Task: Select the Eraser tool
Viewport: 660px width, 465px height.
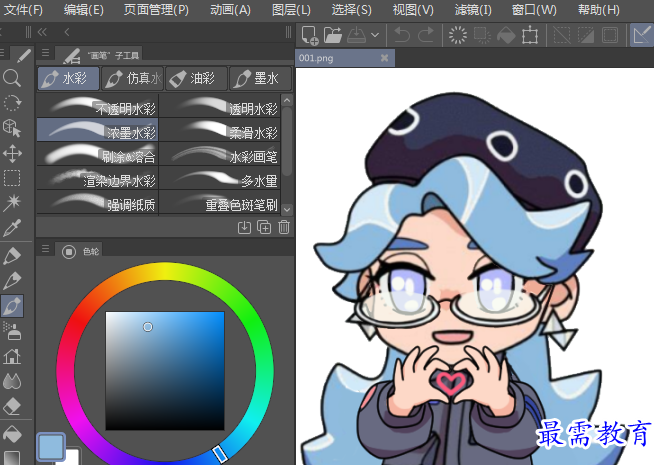Action: [12, 407]
